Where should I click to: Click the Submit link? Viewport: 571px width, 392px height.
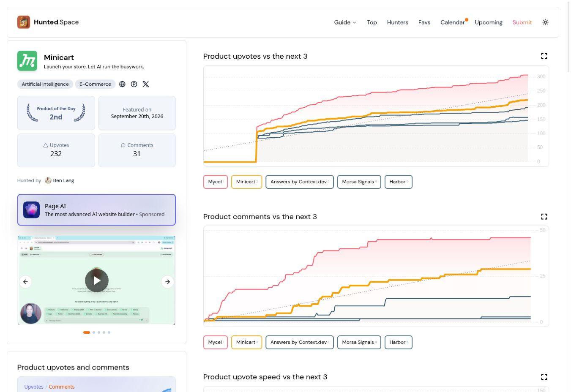coord(522,22)
